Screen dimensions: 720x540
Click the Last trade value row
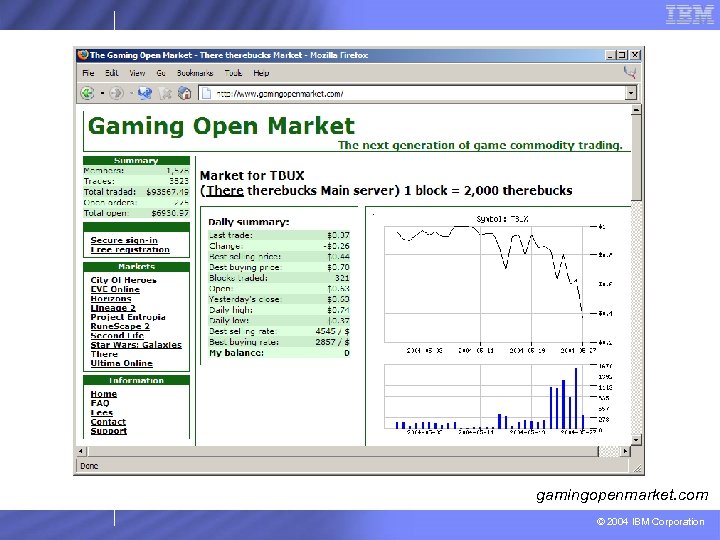279,235
